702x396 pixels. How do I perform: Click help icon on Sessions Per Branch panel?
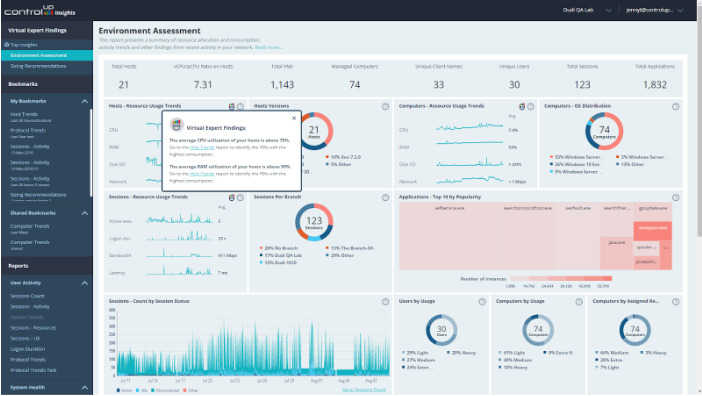[x=385, y=197]
